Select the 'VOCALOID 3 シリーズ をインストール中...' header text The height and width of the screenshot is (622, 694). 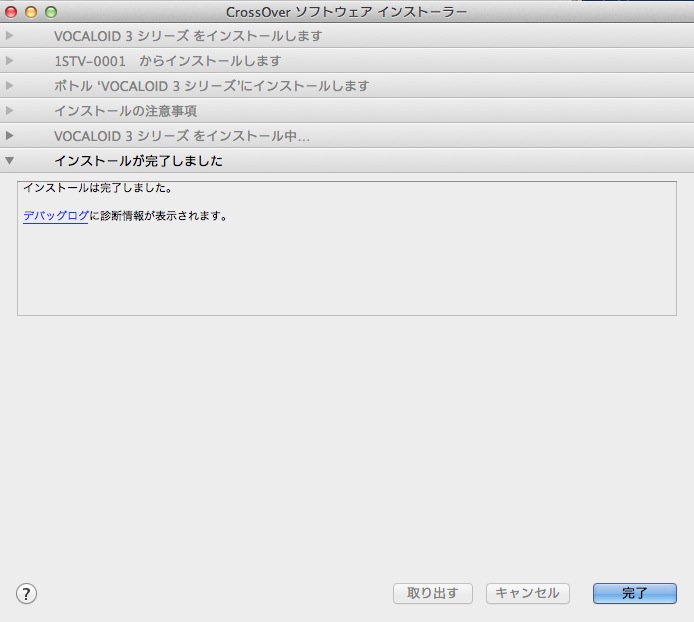(x=182, y=136)
